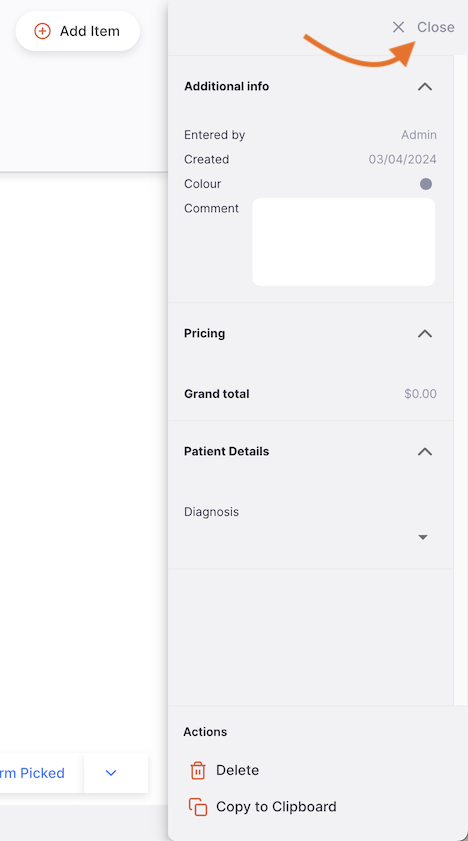Click the Created date 03/04/2024

point(403,159)
